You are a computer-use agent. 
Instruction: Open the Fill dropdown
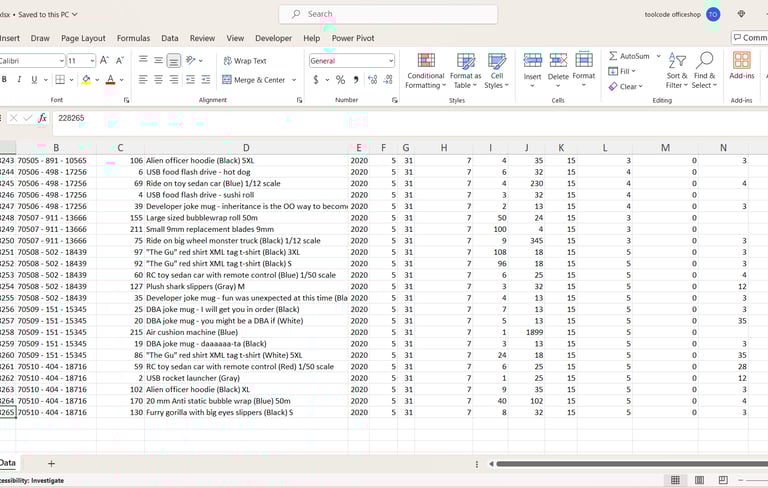point(622,71)
